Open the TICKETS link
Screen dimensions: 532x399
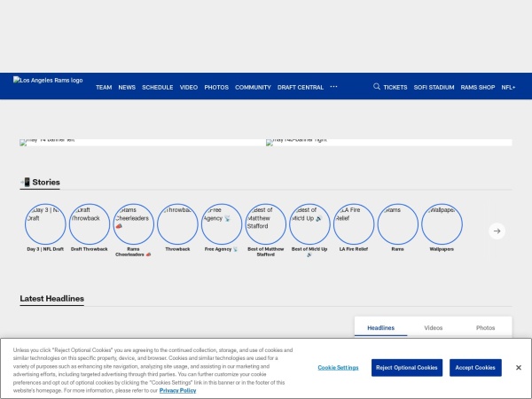coord(395,87)
